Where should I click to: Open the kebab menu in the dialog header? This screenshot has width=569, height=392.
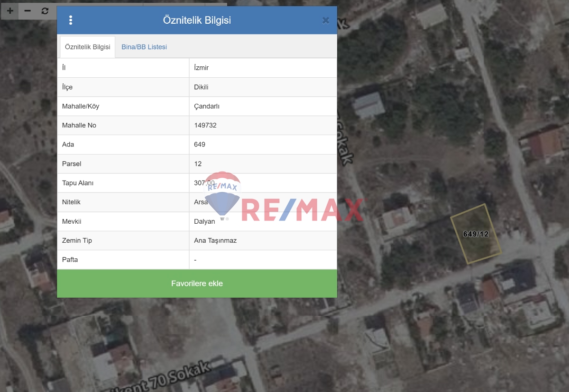click(x=70, y=20)
